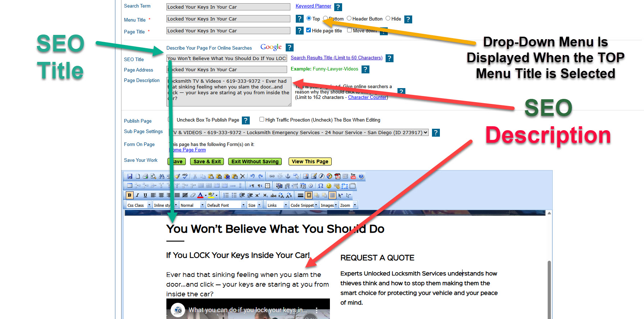The height and width of the screenshot is (319, 644).
Task: Select the Hide menu radio option
Action: click(x=388, y=18)
